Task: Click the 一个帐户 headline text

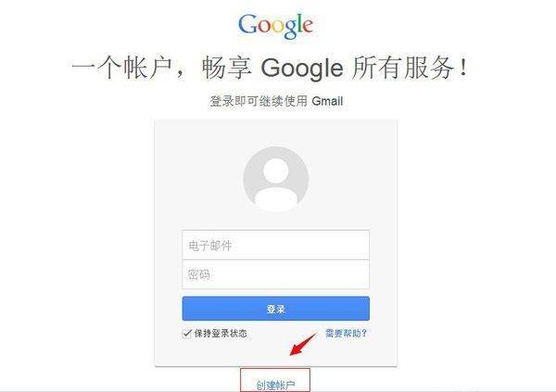Action: (121, 68)
